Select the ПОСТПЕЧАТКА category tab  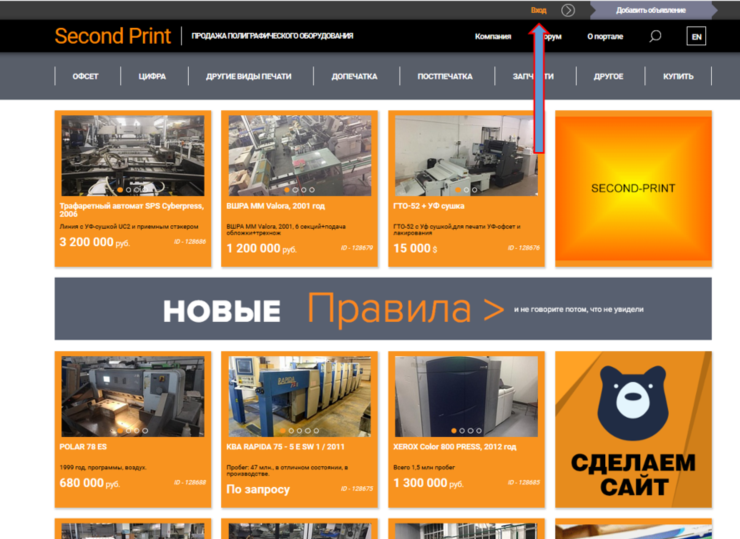click(445, 77)
